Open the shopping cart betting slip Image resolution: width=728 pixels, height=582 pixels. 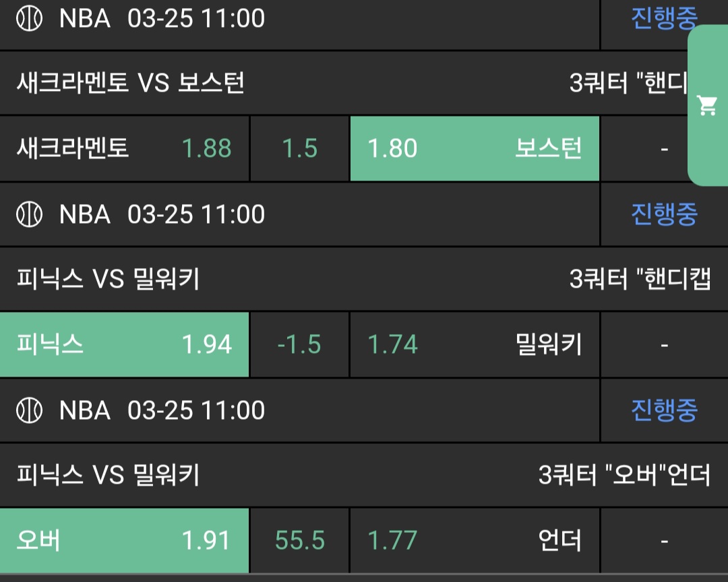[707, 106]
